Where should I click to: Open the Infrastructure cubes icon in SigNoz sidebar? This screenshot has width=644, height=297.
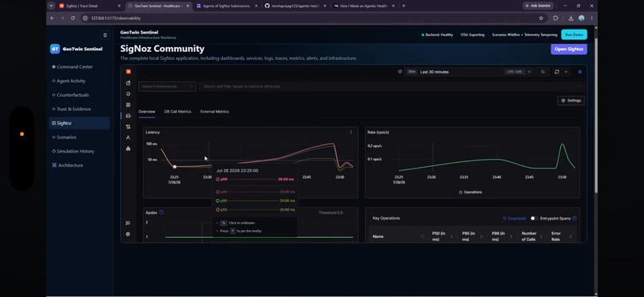pyautogui.click(x=128, y=148)
